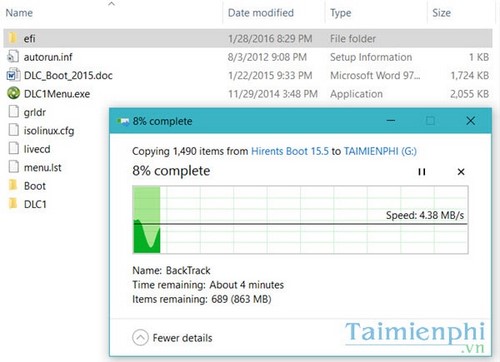Viewport: 500px width, 362px height.
Task: Select the efi folder name
Action: [x=29, y=39]
